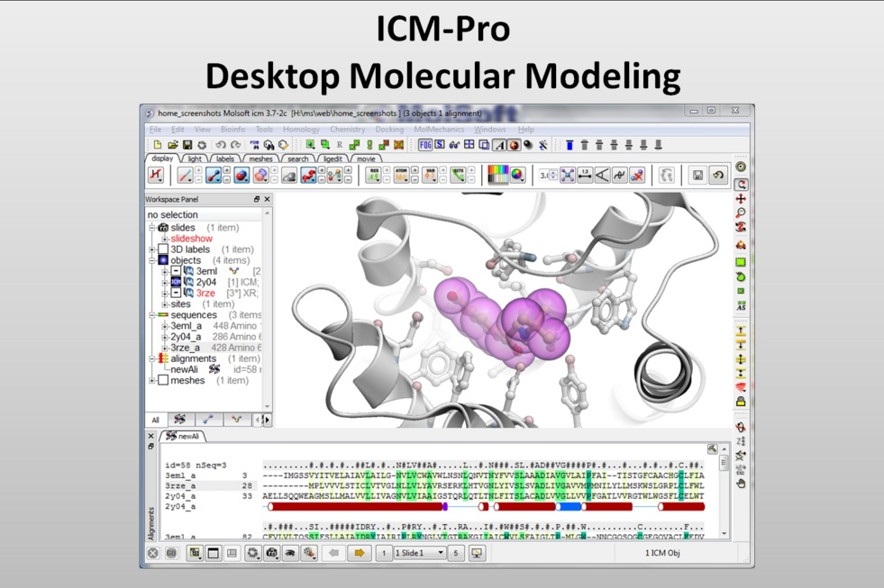
Task: Click the blue clipping plane icon
Action: 570,145
